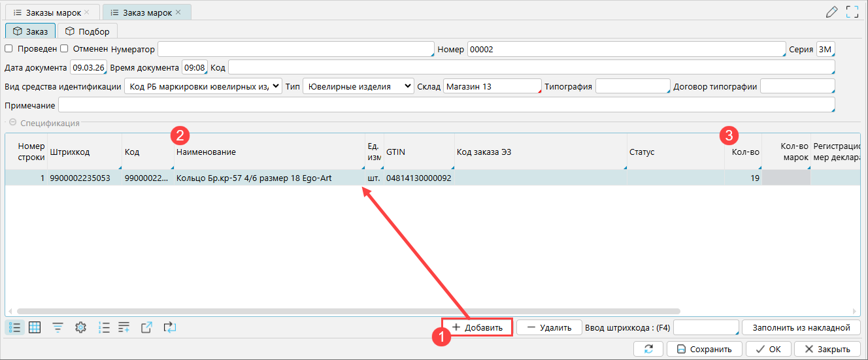Click Заполнить из накладной button
868x360 pixels.
coord(801,327)
